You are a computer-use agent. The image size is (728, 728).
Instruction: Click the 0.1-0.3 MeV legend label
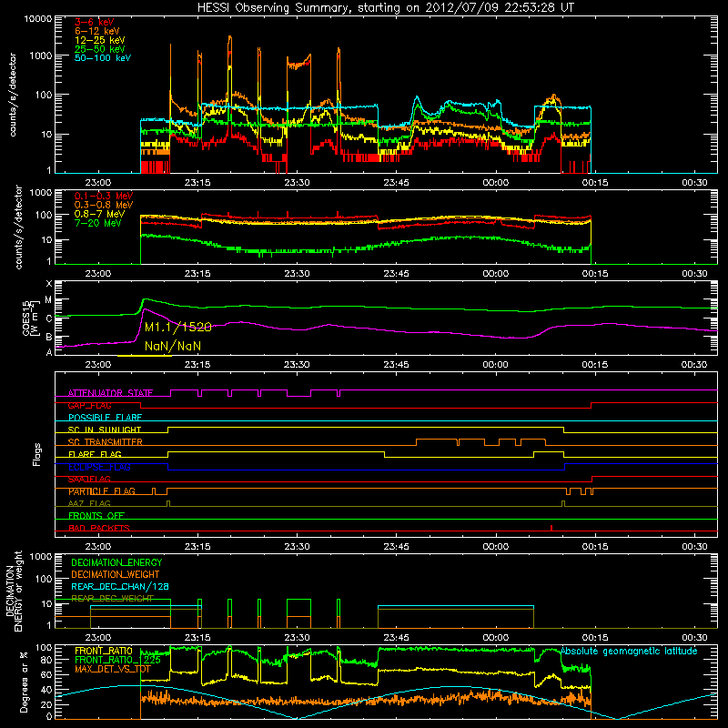(104, 196)
